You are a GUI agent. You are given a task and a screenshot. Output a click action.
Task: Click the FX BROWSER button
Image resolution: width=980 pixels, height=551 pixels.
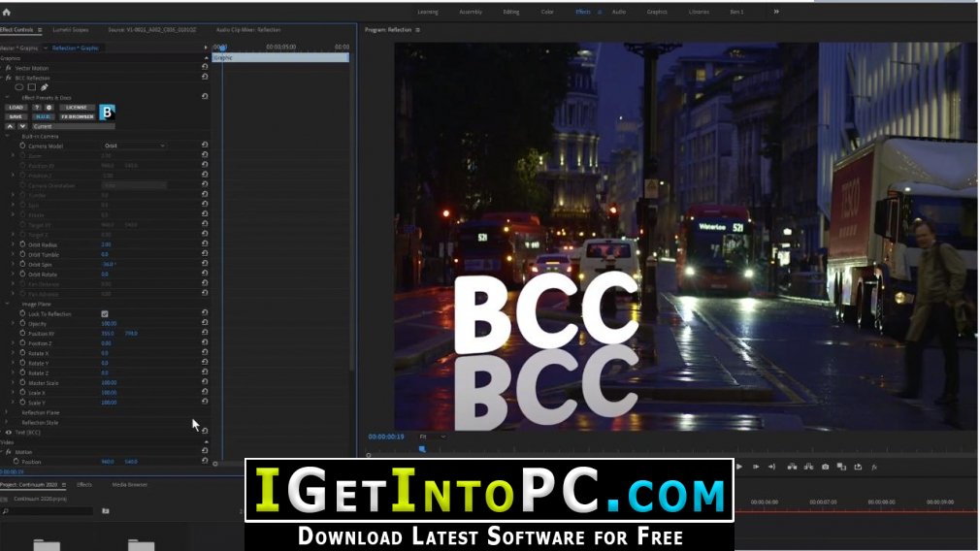(x=78, y=116)
